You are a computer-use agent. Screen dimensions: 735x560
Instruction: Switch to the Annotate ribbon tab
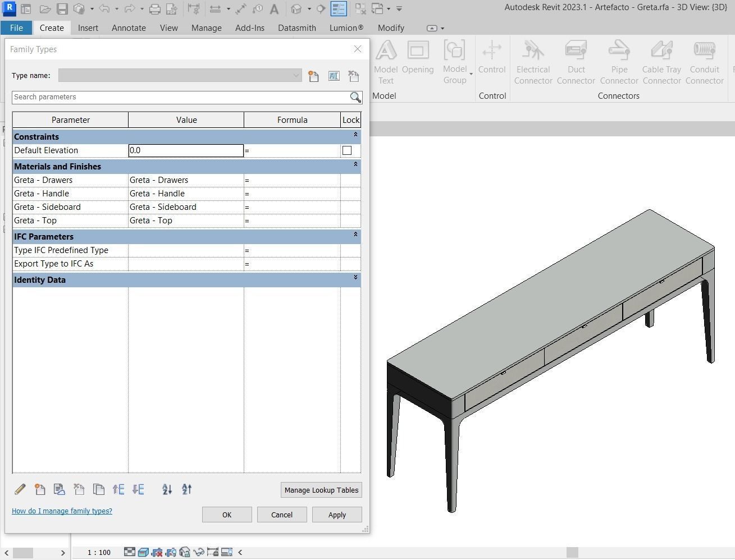(129, 27)
